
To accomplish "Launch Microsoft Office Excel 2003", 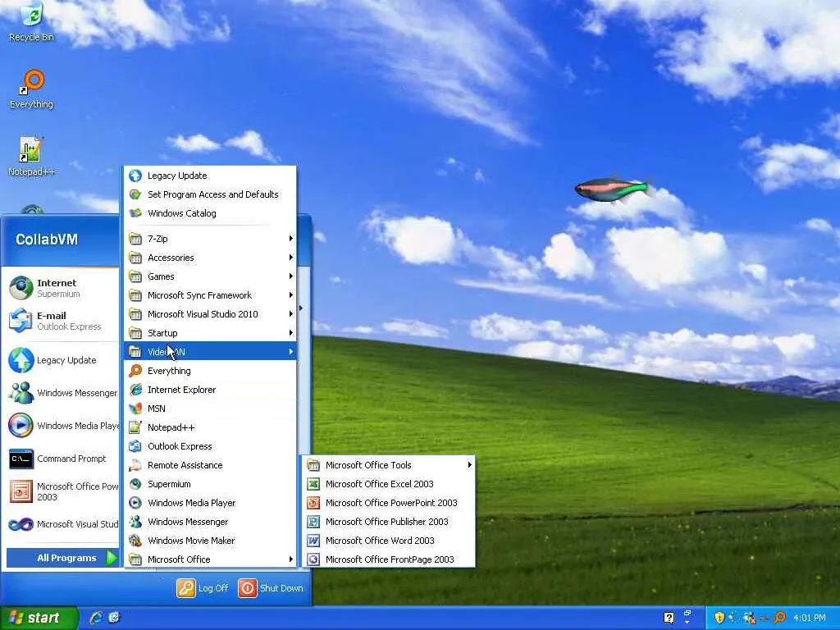I will 388,484.
